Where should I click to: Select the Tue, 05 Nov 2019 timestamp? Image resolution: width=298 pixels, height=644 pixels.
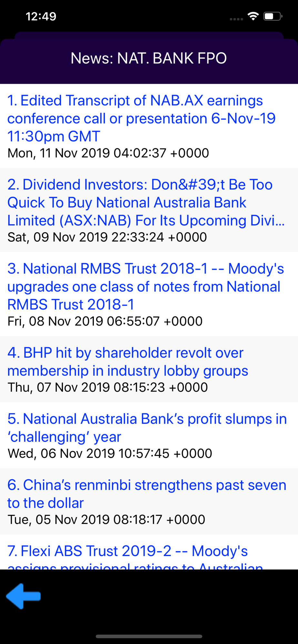[106, 519]
